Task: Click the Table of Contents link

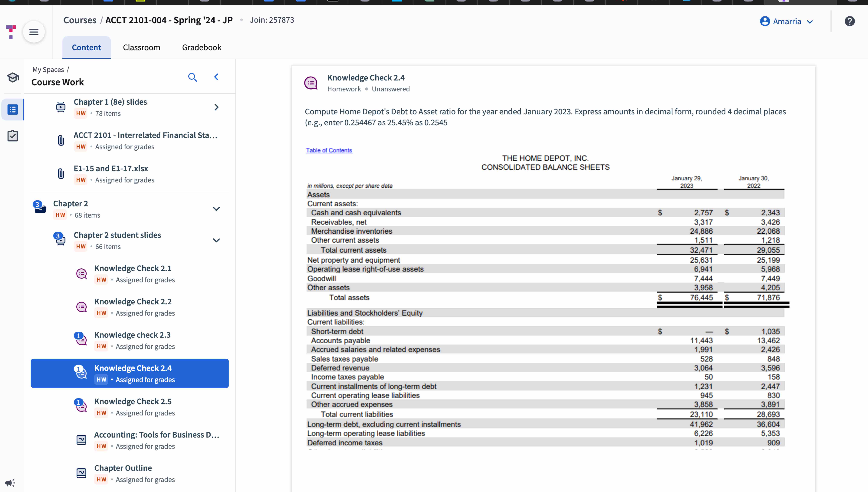Action: tap(329, 150)
